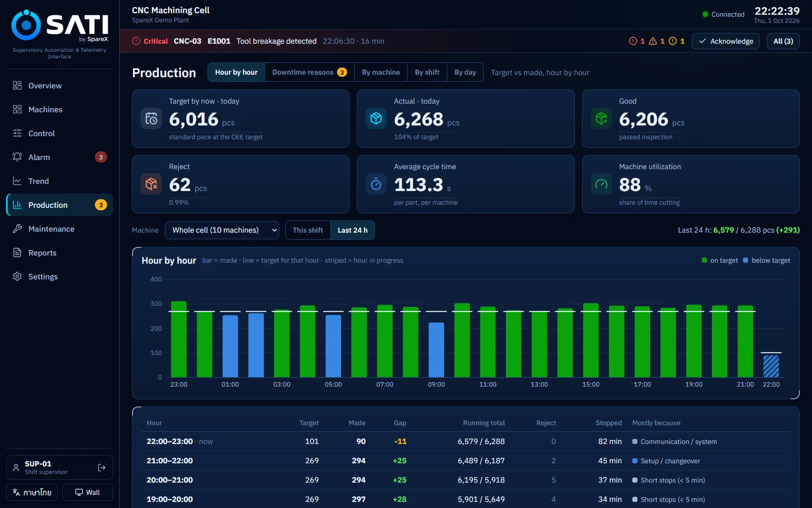Open the Settings gear icon
The height and width of the screenshot is (508, 812).
(17, 276)
